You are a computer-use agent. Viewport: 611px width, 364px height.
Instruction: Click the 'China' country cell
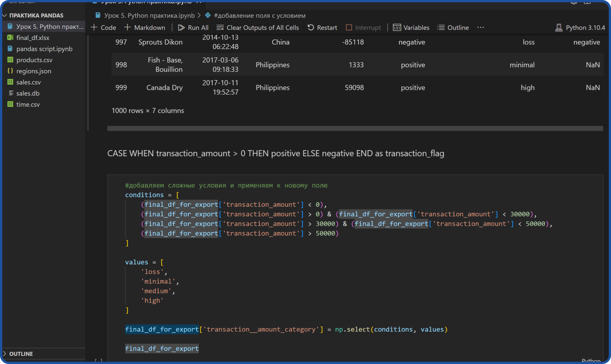coord(281,42)
